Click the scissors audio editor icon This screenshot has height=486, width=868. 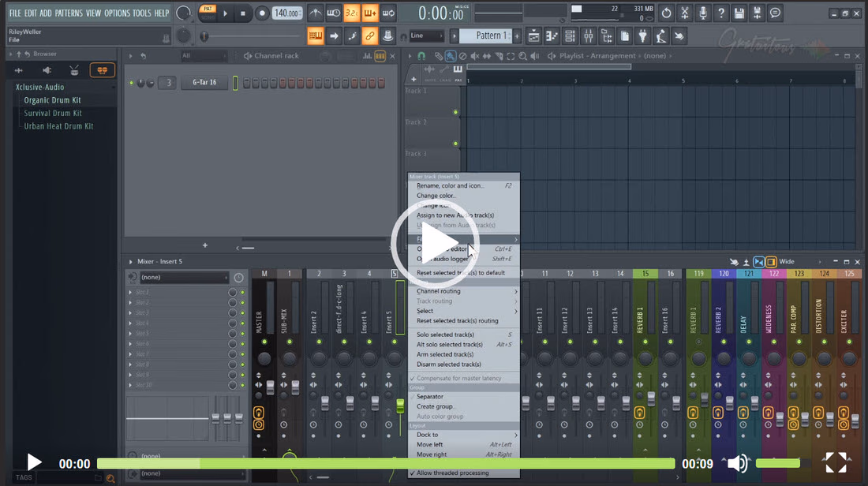(x=685, y=13)
